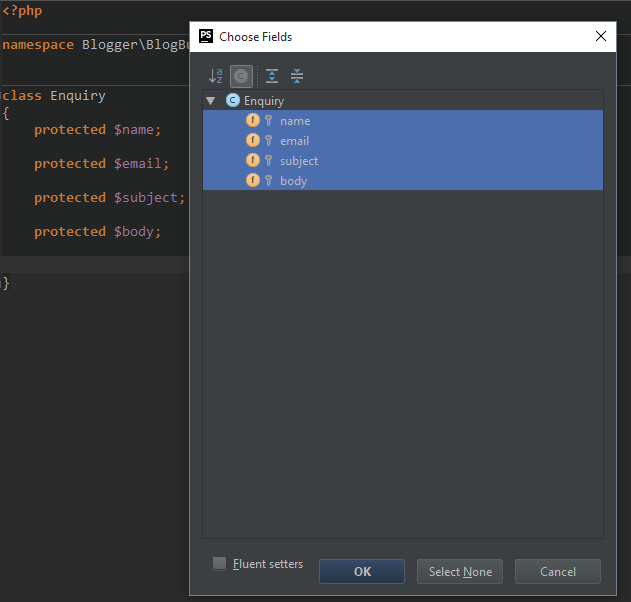
Task: Click the sort alphabetically icon
Action: (x=216, y=76)
